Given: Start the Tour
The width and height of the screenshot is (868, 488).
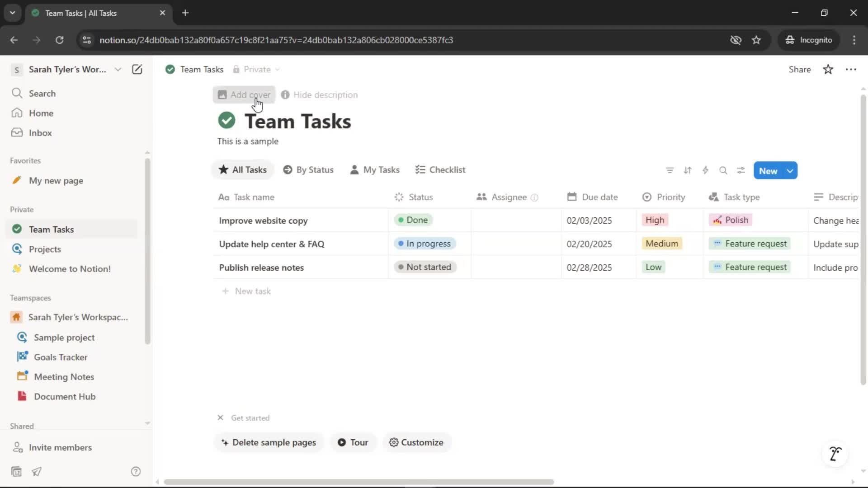Looking at the screenshot, I should tap(353, 442).
